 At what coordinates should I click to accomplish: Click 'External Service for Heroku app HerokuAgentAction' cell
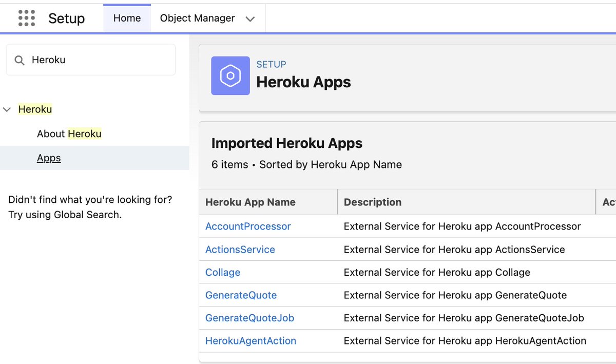[465, 341]
